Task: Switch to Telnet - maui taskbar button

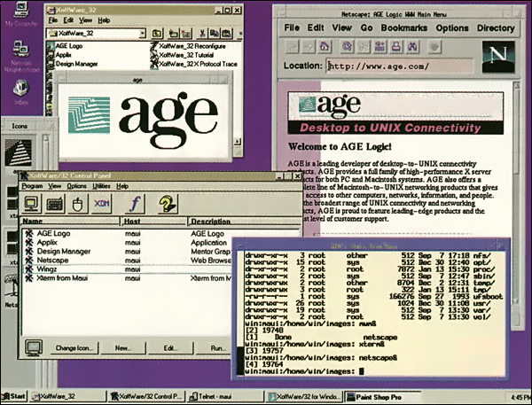Action: pyautogui.click(x=225, y=396)
